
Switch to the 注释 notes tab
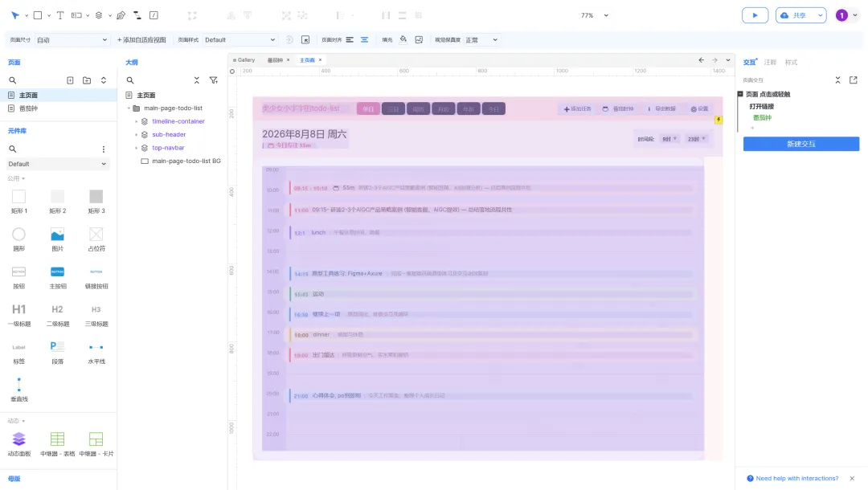(x=770, y=63)
